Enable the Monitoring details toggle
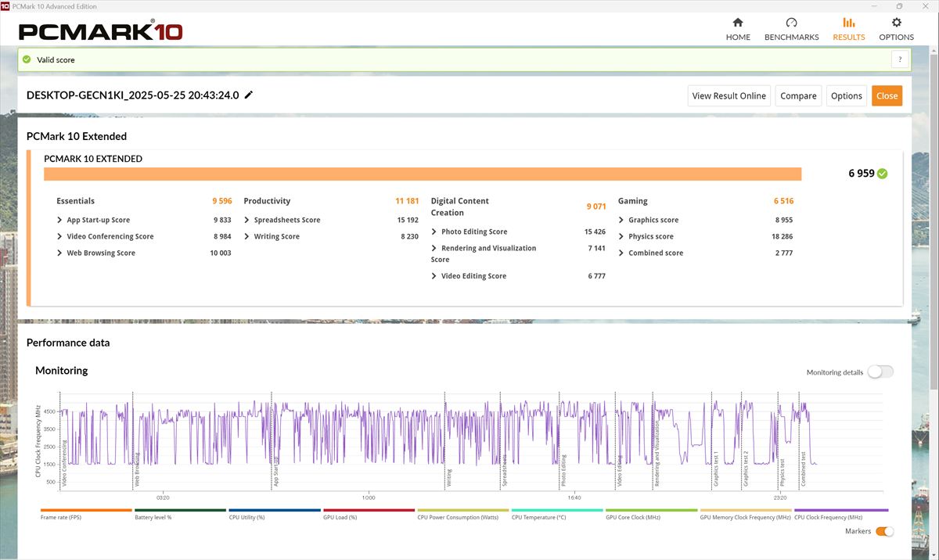 [880, 372]
